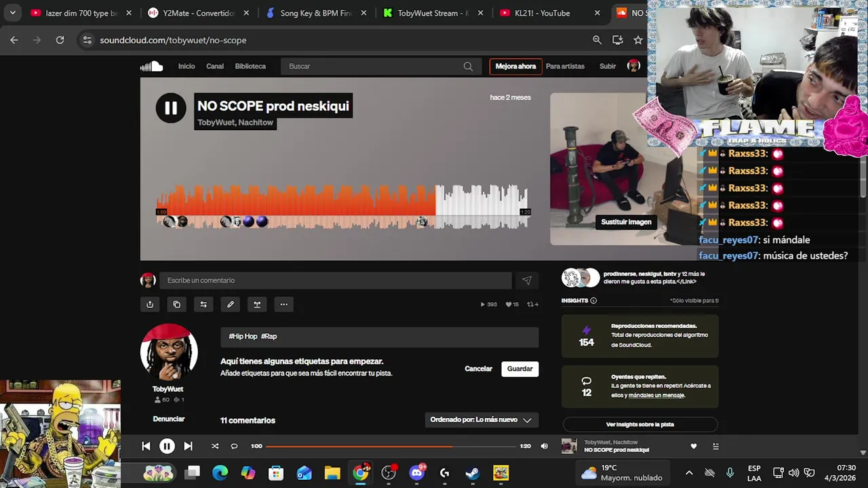Open the volume control speaker icon in player
868x488 pixels.
544,446
